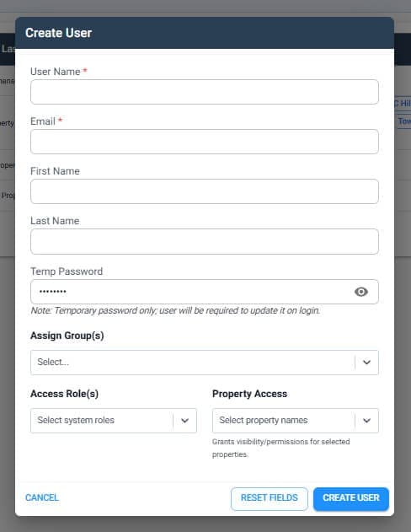Focus the Email input field
This screenshot has height=532, width=411.
(205, 142)
